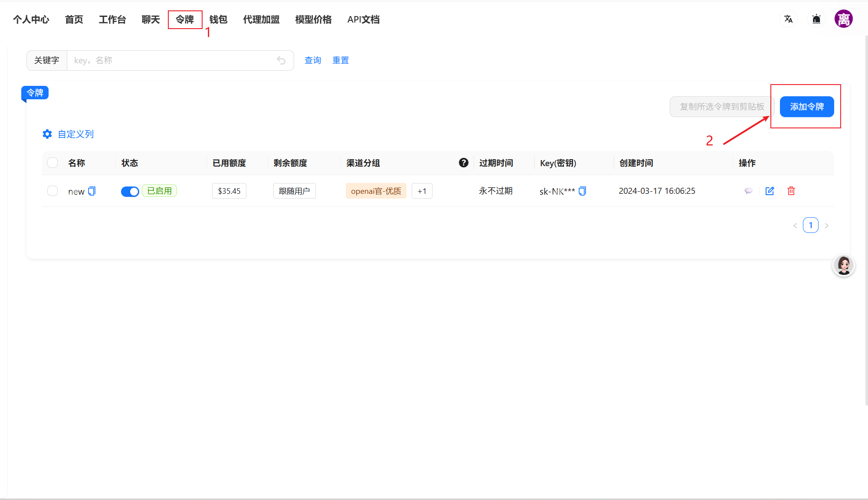Toggle the enabled switch for 'new' token
The image size is (868, 500).
tap(130, 191)
